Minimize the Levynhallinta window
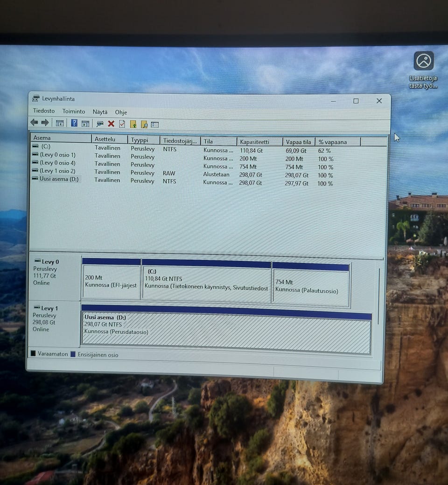Viewport: 448px width, 485px height. (334, 101)
